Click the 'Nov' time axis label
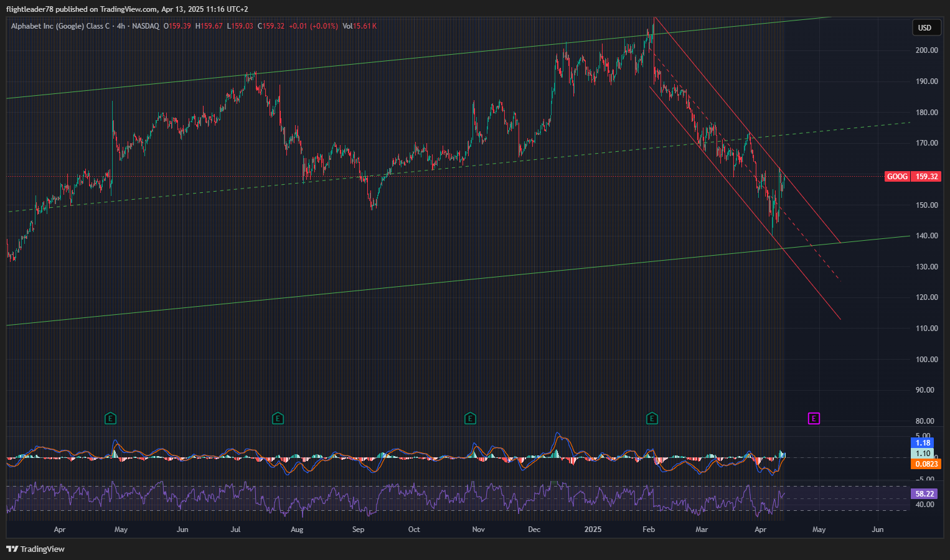950x560 pixels. (478, 530)
